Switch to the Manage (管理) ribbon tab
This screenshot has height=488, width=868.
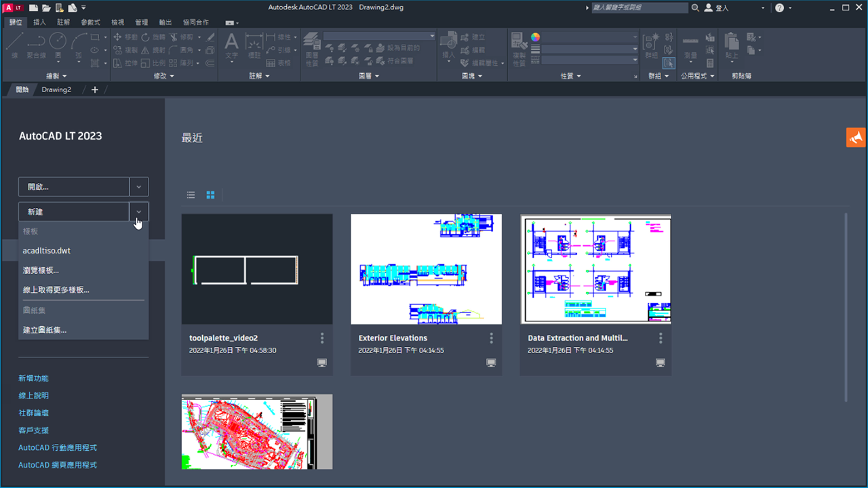click(141, 22)
